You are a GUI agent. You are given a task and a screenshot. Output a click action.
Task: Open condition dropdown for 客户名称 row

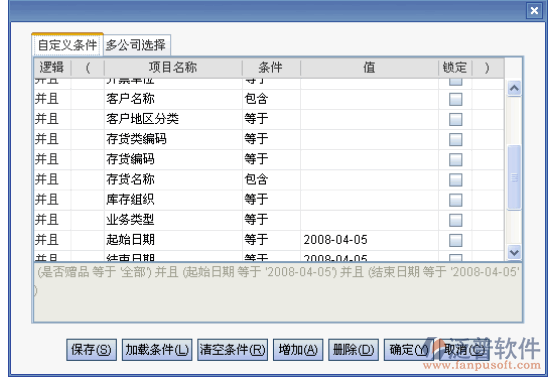click(x=271, y=99)
